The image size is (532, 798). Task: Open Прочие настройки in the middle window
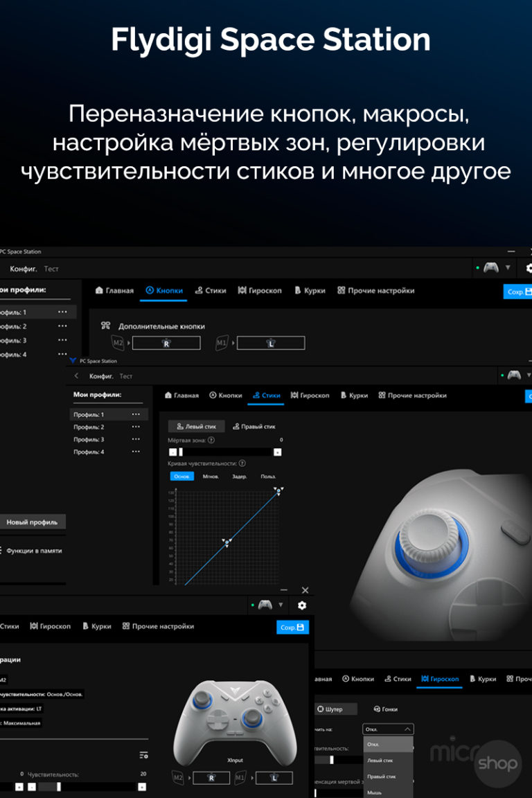412,396
